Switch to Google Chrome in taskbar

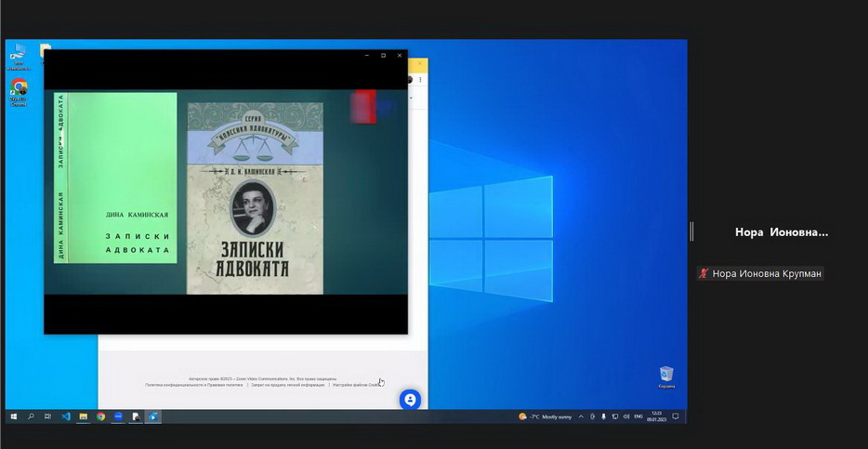point(100,416)
